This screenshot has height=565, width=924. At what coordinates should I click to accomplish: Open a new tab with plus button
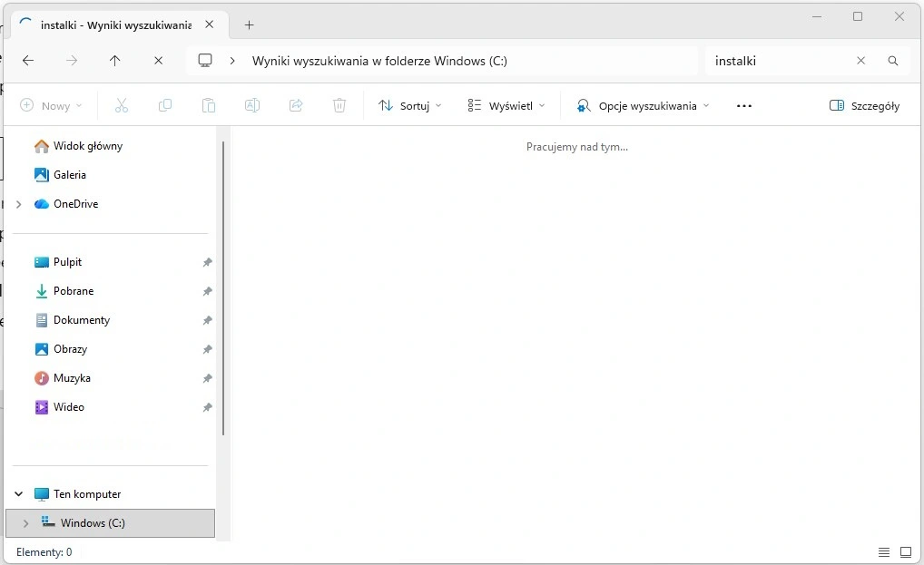250,25
